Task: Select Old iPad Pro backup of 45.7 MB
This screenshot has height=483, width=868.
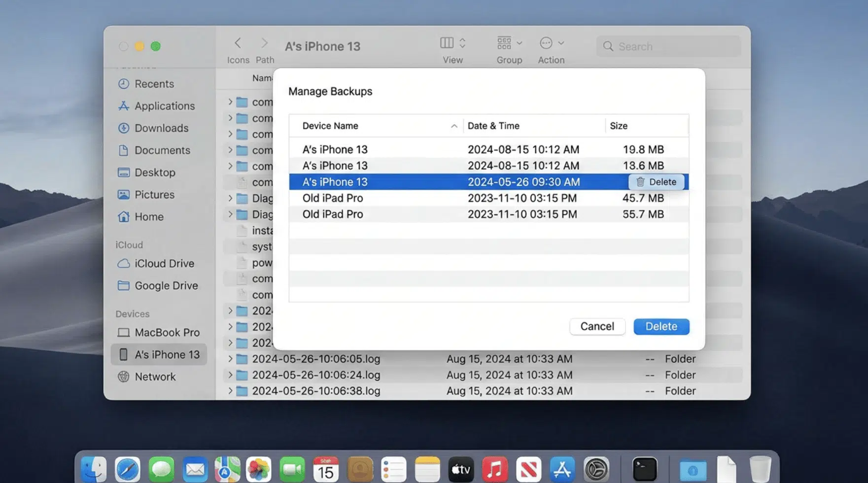Action: click(x=489, y=198)
